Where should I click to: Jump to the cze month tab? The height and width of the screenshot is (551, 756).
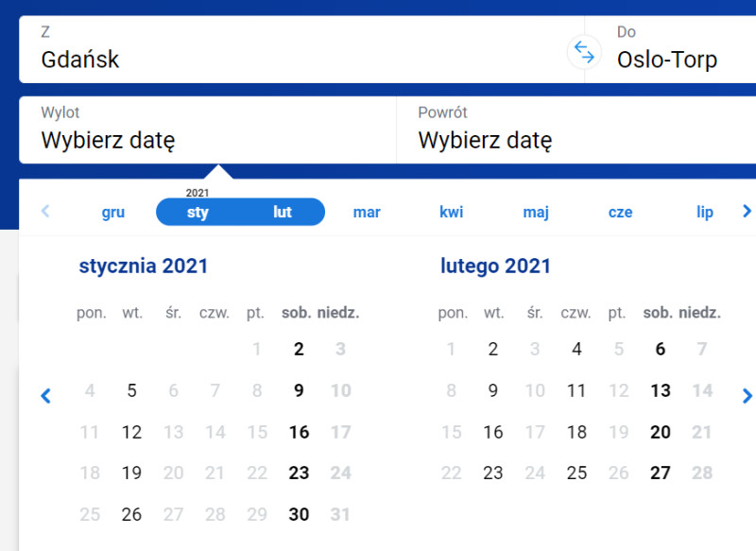click(x=620, y=212)
